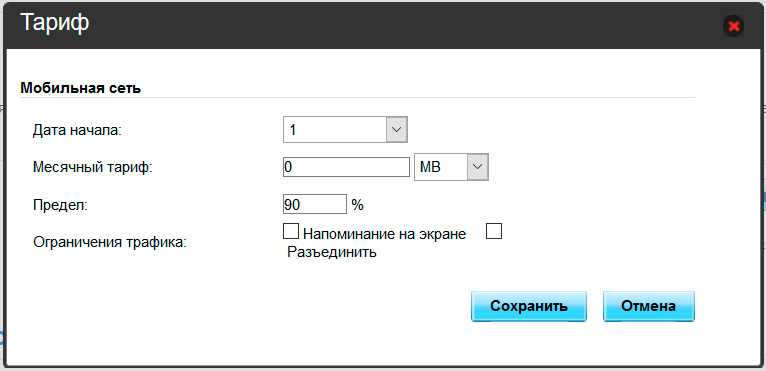
Task: Click the Предел percentage field
Action: click(x=315, y=204)
